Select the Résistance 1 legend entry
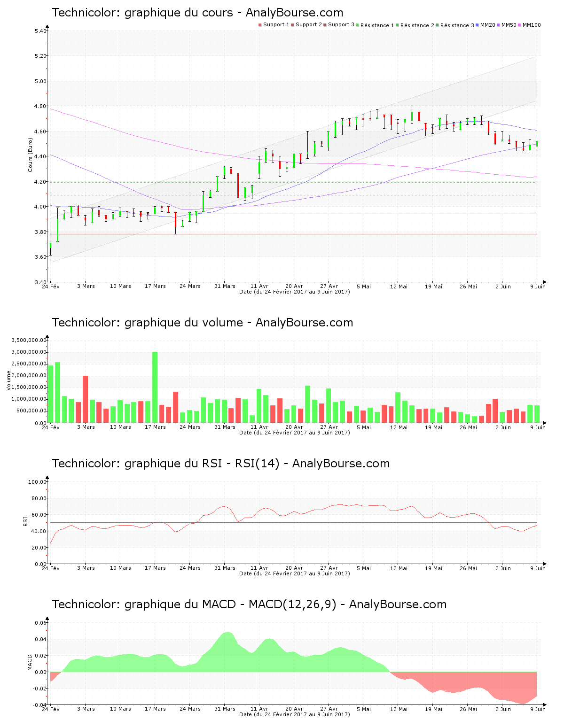564x728 pixels. point(375,25)
